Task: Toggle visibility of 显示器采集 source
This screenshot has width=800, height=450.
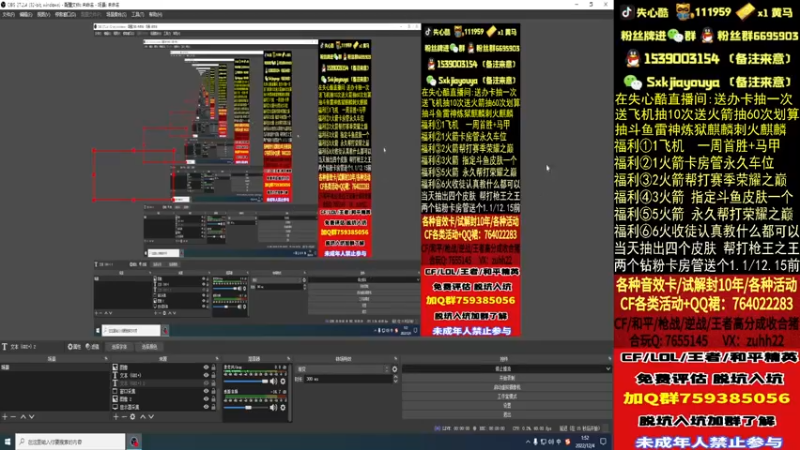Action: point(206,407)
